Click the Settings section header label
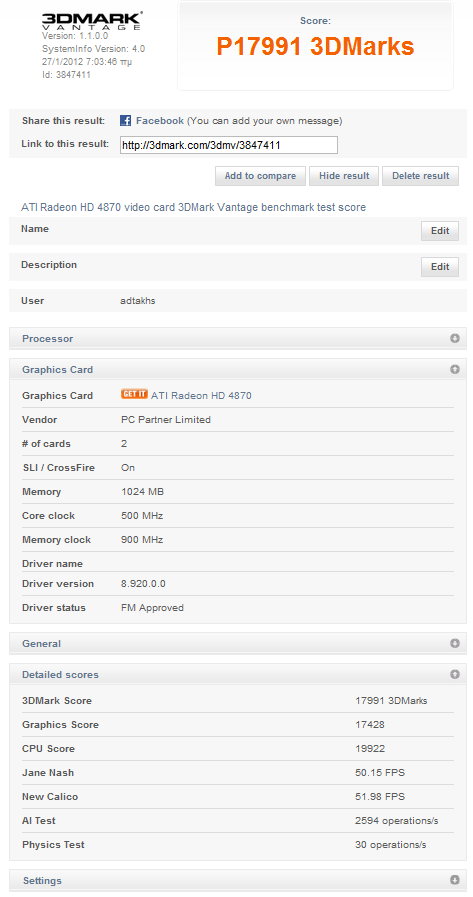 point(42,880)
